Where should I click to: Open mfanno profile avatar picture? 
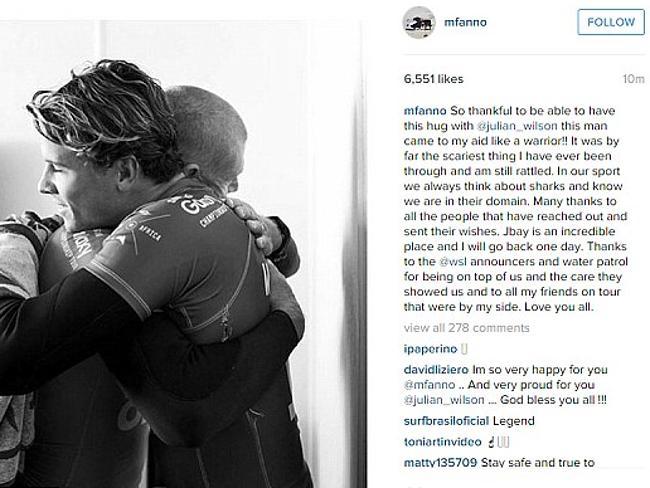click(418, 22)
